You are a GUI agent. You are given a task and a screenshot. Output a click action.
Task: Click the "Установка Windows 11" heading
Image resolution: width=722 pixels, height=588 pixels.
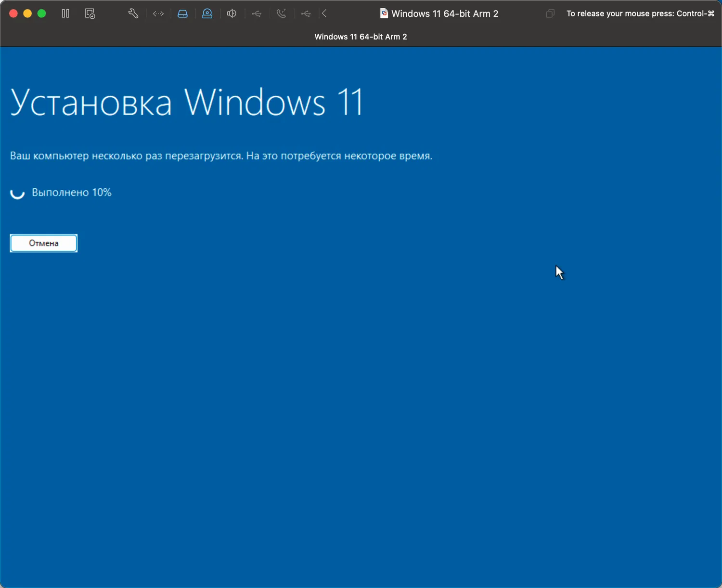(186, 103)
